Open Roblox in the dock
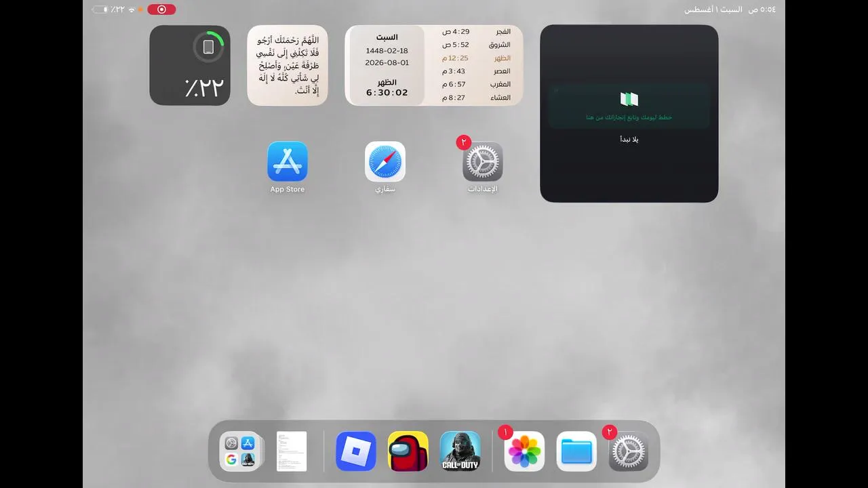Screen dimensions: 868x488 pos(356,451)
